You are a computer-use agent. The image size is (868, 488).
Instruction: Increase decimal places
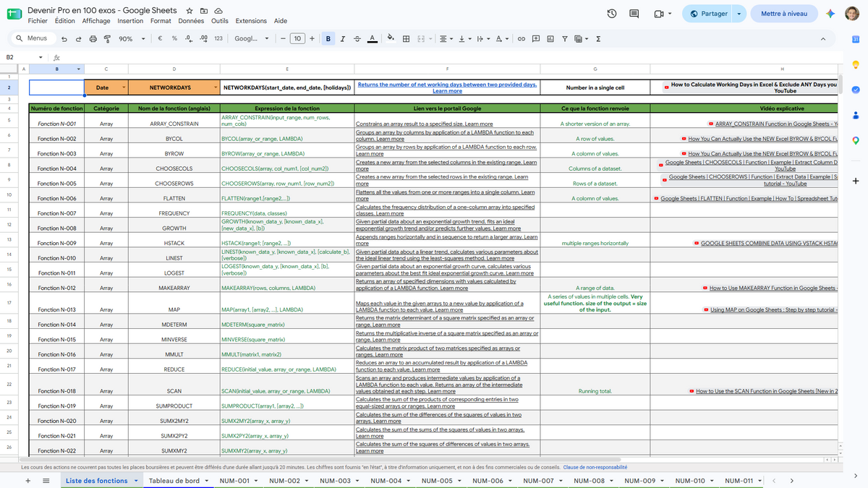[203, 39]
